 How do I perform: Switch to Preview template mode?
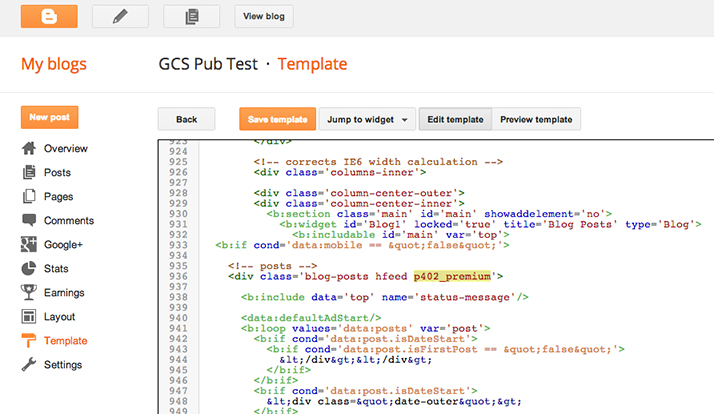click(x=536, y=119)
